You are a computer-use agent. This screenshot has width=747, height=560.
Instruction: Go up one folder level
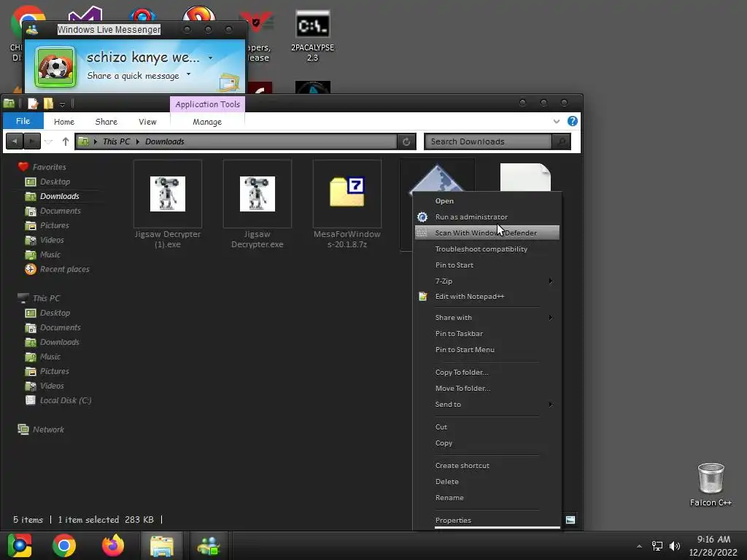pos(65,141)
